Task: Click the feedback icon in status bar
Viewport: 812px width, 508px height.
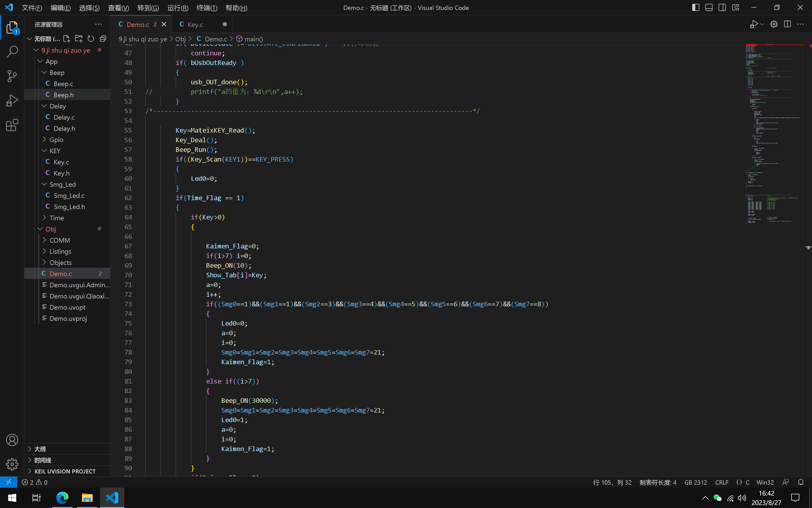Action: coord(786,482)
